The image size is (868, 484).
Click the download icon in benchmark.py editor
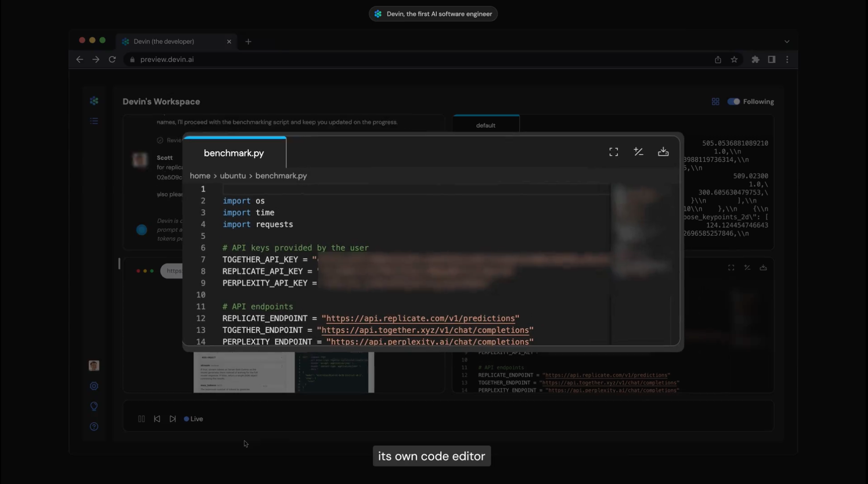(x=663, y=152)
